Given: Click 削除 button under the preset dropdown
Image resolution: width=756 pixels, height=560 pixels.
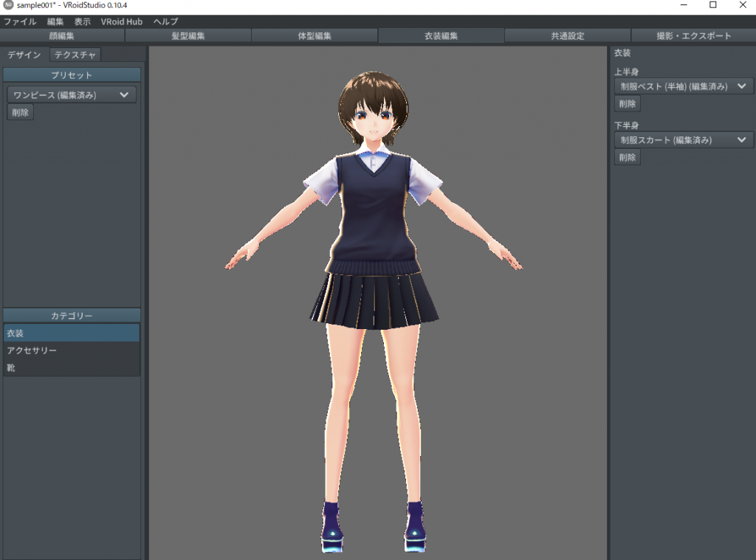Looking at the screenshot, I should click(x=20, y=112).
